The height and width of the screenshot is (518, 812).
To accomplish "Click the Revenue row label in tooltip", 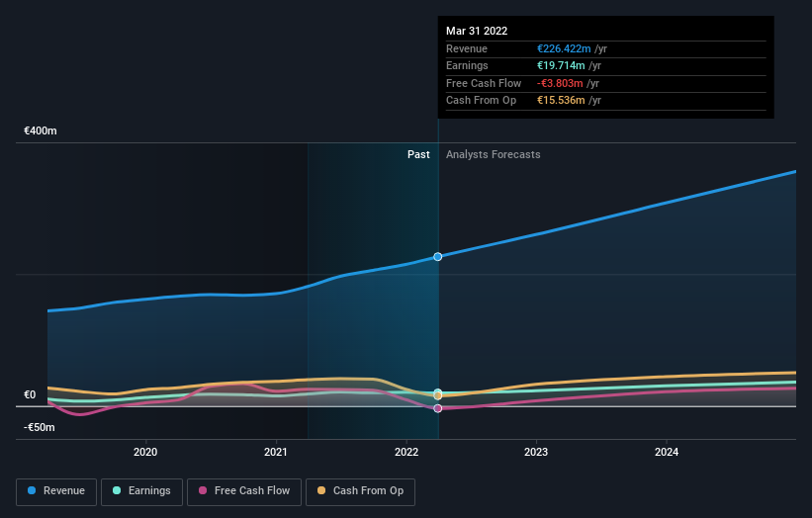I will tap(467, 48).
